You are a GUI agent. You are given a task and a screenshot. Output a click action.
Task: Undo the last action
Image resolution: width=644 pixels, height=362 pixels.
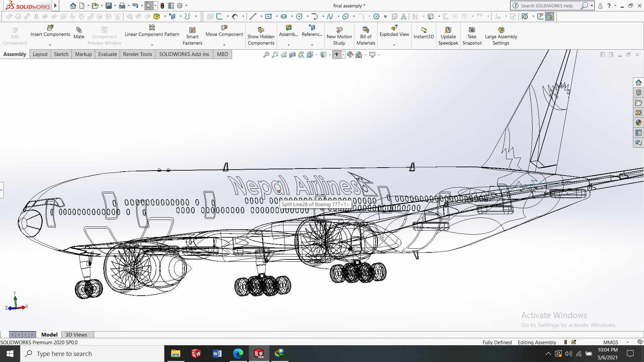coord(135,6)
